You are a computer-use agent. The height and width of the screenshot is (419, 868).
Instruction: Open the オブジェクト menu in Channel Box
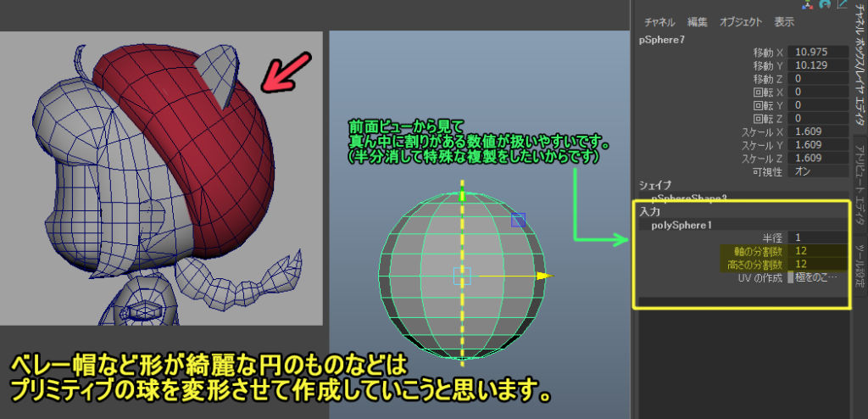tap(741, 22)
